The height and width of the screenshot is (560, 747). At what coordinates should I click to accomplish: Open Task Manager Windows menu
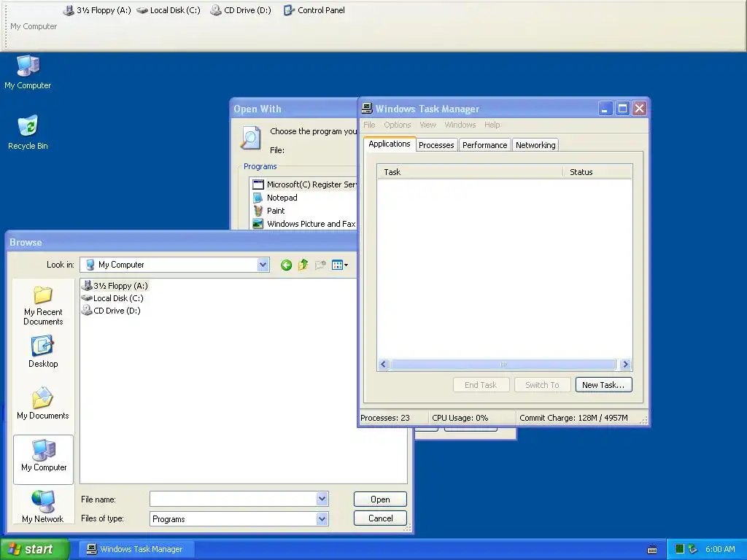coord(460,125)
